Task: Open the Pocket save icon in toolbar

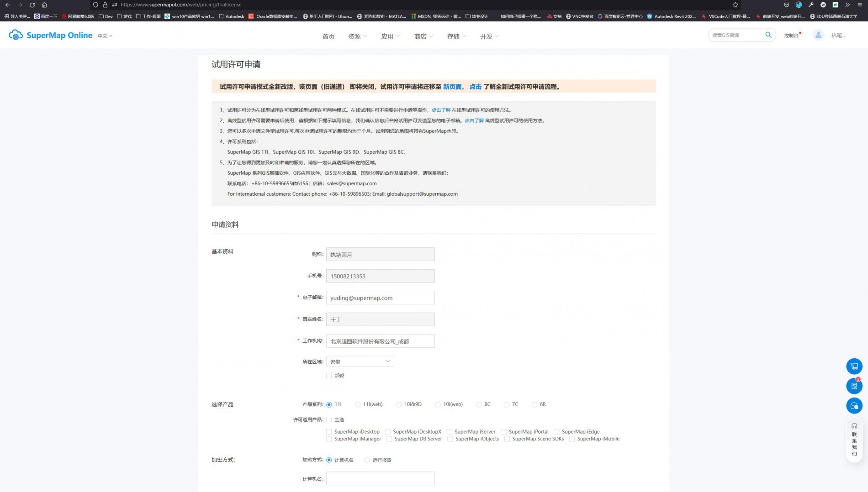Action: coord(786,5)
